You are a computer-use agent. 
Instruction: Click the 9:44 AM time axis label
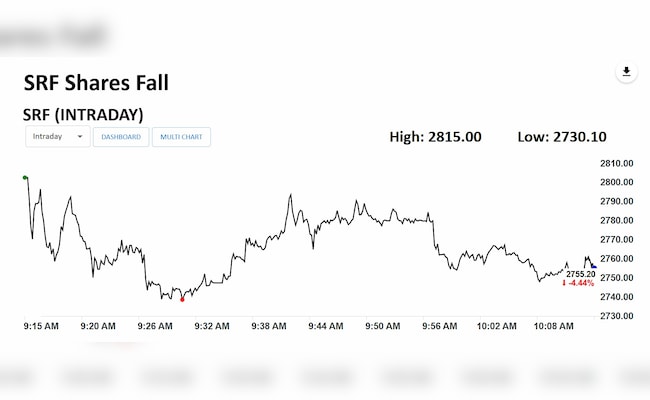(327, 326)
